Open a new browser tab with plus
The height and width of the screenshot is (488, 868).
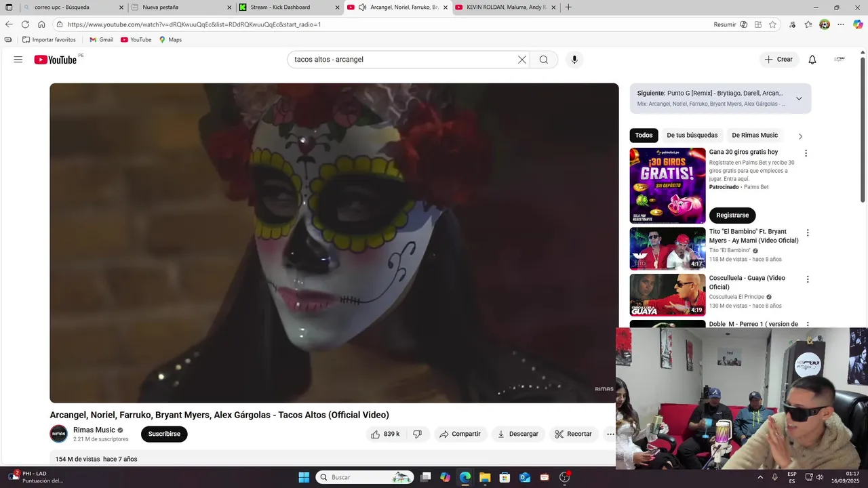(568, 7)
